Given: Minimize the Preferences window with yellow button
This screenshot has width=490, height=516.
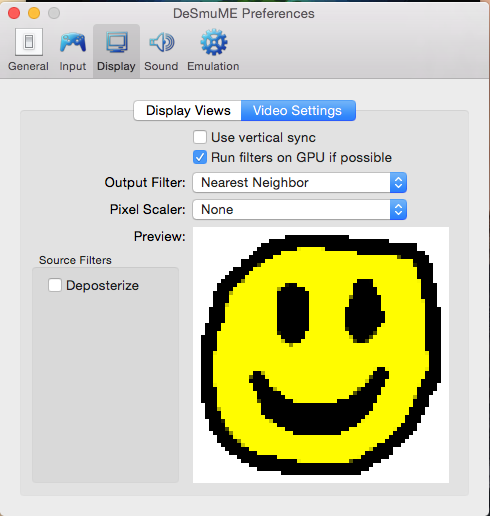Looking at the screenshot, I should click(34, 13).
